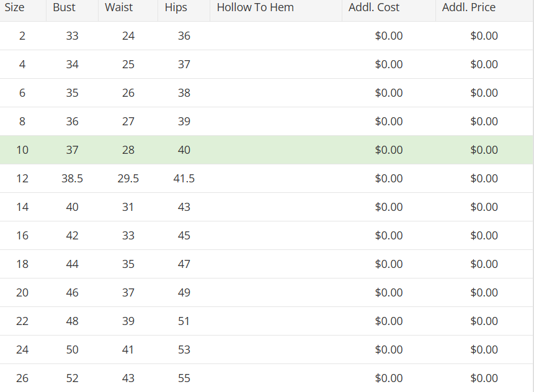The height and width of the screenshot is (392, 534).
Task: Click the Bust column header
Action: [x=65, y=8]
